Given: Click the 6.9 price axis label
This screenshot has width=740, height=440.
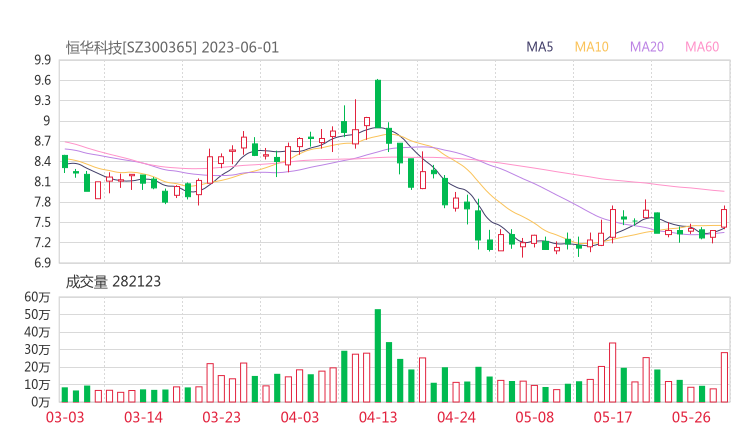Looking at the screenshot, I should (42, 262).
